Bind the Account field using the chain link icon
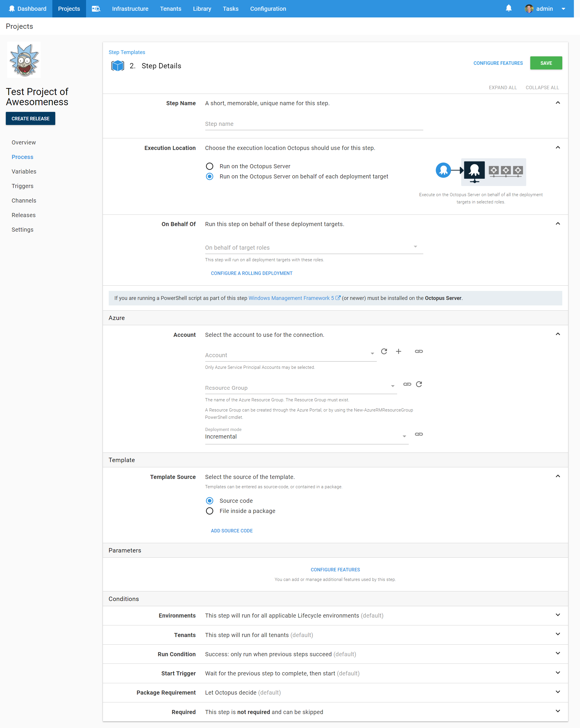Image resolution: width=580 pixels, height=728 pixels. click(x=419, y=352)
